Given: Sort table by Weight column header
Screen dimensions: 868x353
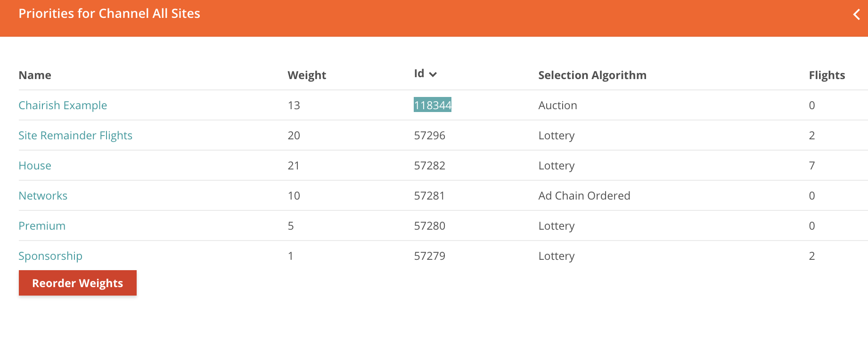Looking at the screenshot, I should click(307, 75).
